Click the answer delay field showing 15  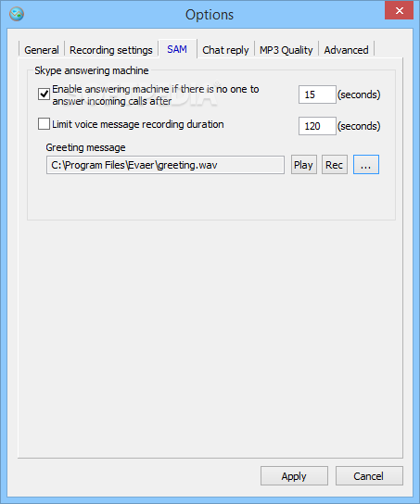tap(317, 94)
